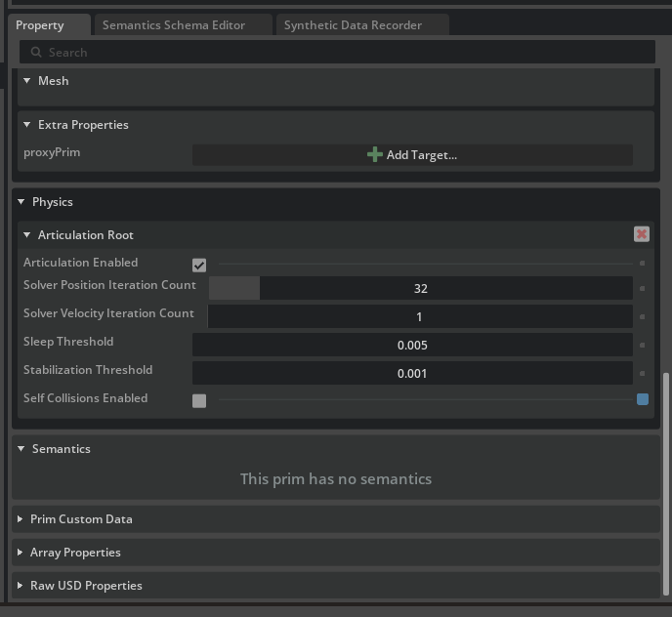Remove the Articulation Root component

pyautogui.click(x=642, y=234)
